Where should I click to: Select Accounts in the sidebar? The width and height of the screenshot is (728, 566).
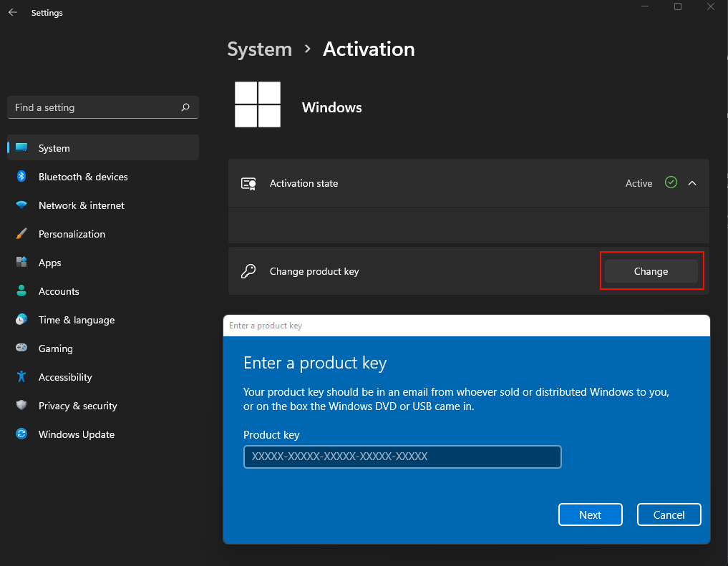(103, 291)
